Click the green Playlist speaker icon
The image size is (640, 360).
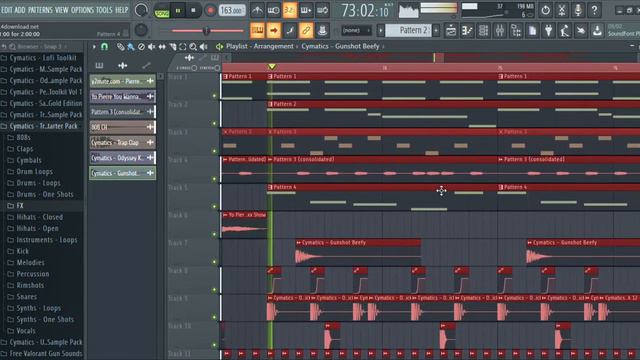tap(219, 47)
